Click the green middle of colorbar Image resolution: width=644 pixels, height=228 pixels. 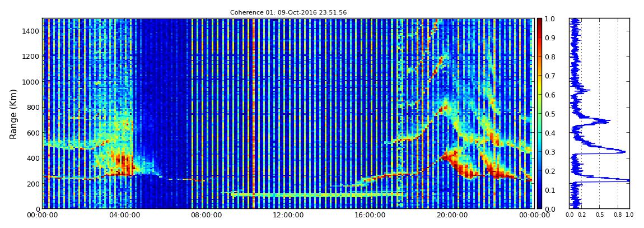pyautogui.click(x=539, y=114)
